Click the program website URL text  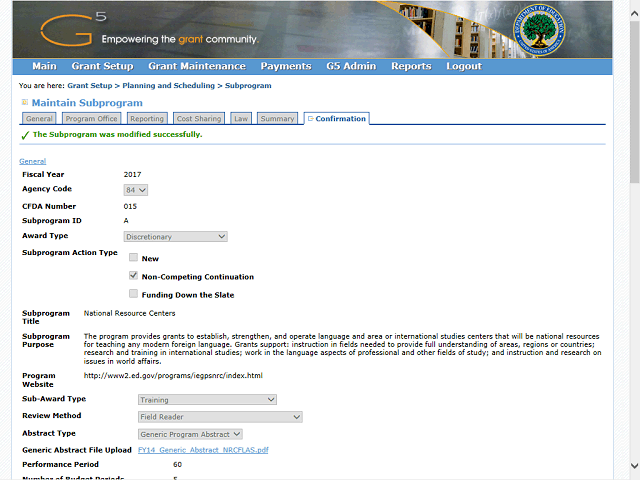pyautogui.click(x=173, y=376)
